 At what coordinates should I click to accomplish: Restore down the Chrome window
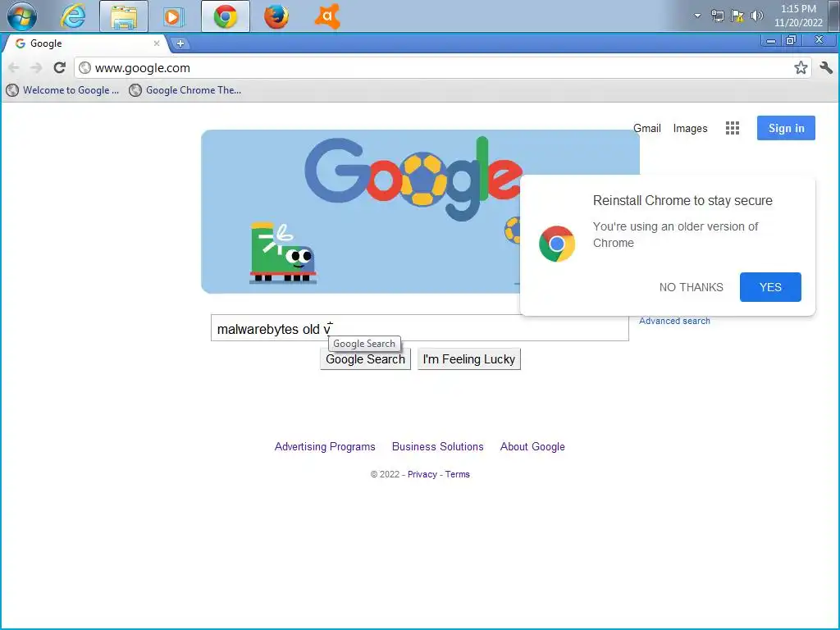(x=791, y=41)
